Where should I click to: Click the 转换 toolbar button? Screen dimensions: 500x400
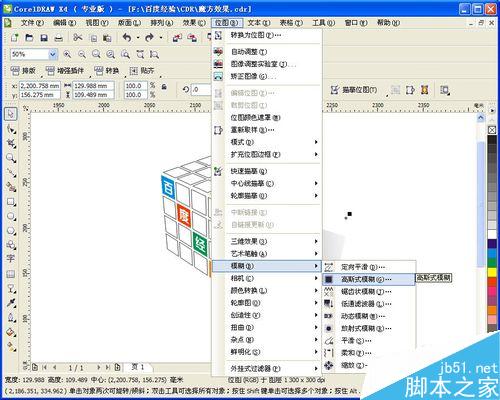click(x=107, y=71)
